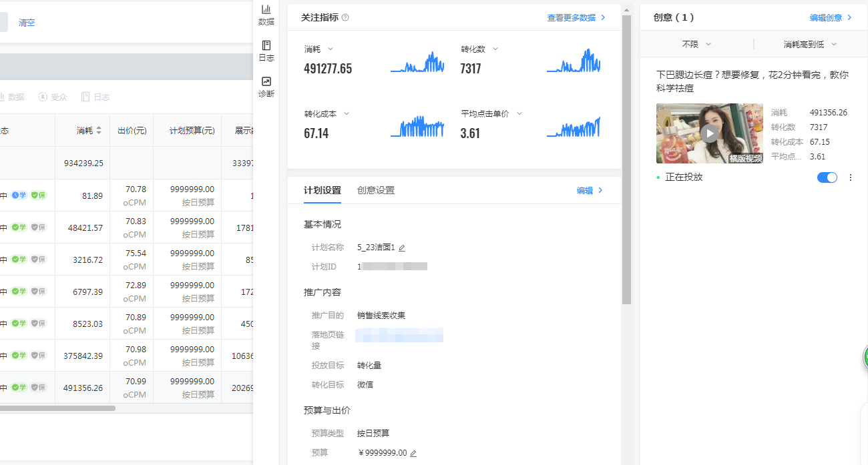Click the green 保 badge in a table row
This screenshot has width=868, height=465.
click(x=37, y=195)
